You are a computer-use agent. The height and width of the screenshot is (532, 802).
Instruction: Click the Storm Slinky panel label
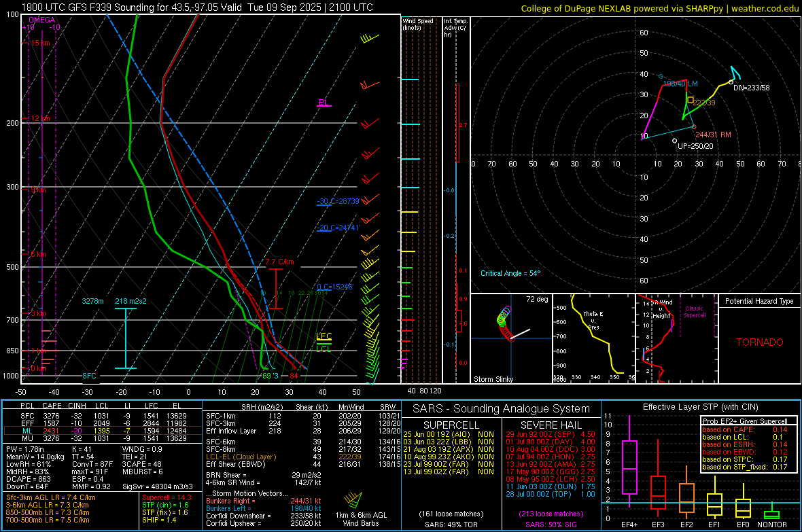[x=493, y=379]
